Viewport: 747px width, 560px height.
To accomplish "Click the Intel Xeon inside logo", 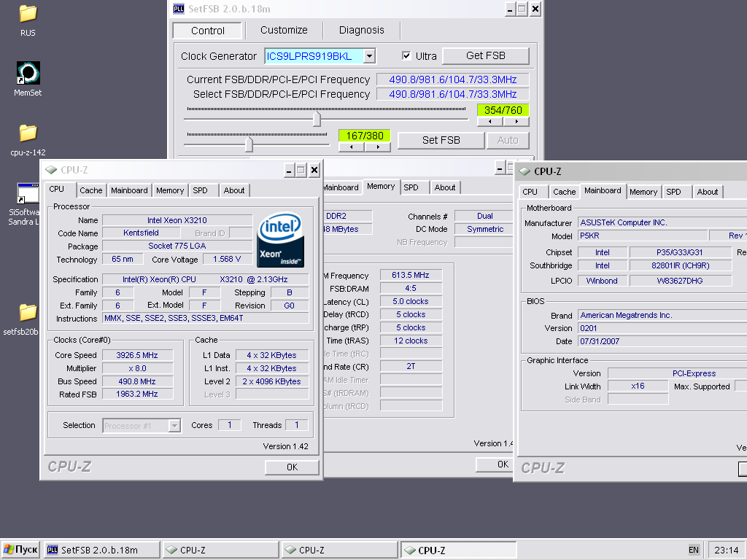I will pos(280,239).
